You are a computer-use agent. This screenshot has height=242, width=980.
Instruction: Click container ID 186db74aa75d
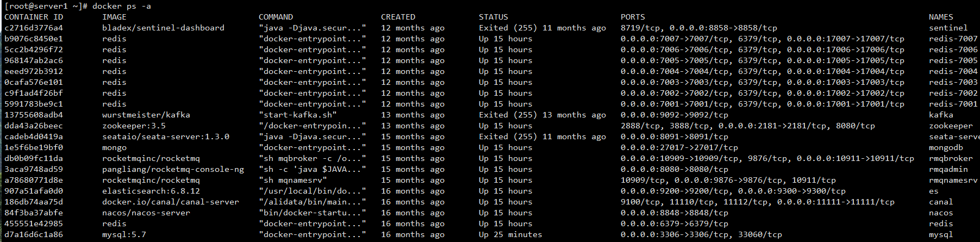tap(34, 202)
